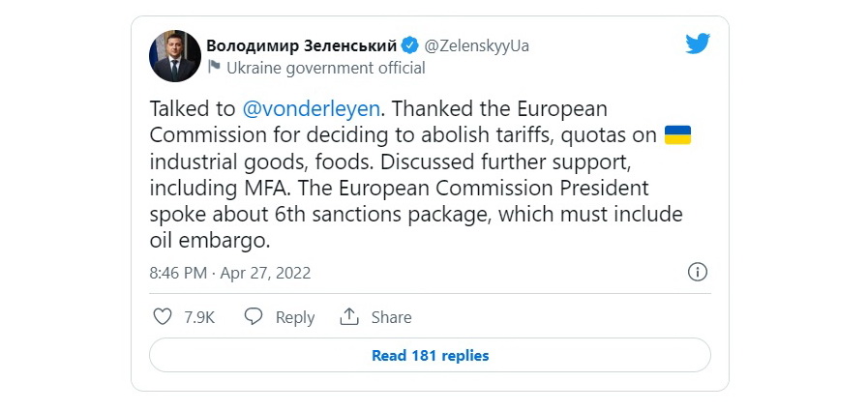Click the Ukraine flag emoji
The width and height of the screenshot is (868, 411).
[677, 135]
